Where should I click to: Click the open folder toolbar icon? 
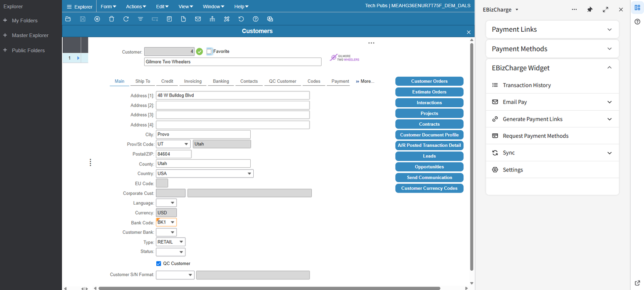tap(68, 19)
